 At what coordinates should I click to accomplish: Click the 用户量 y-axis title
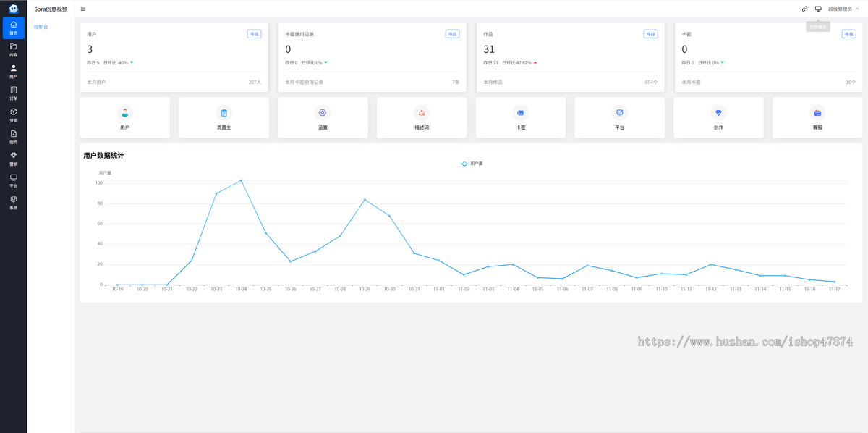click(x=106, y=173)
